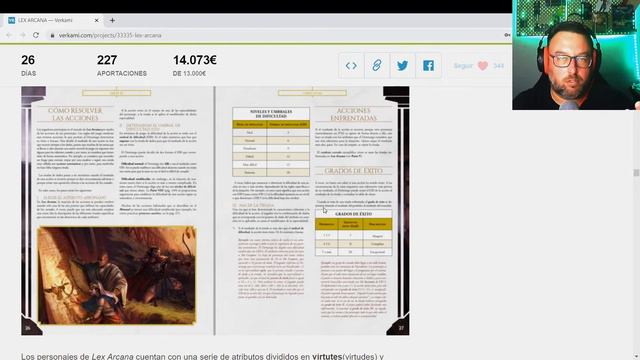640x360 pixels.
Task: Click the page vertical scrollbar thumb
Action: click(x=636, y=173)
